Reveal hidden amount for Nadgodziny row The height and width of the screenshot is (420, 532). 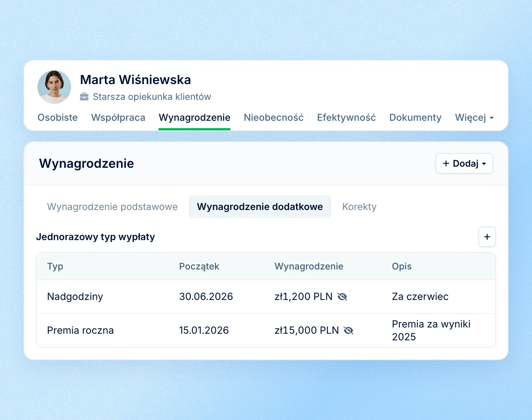(x=342, y=297)
